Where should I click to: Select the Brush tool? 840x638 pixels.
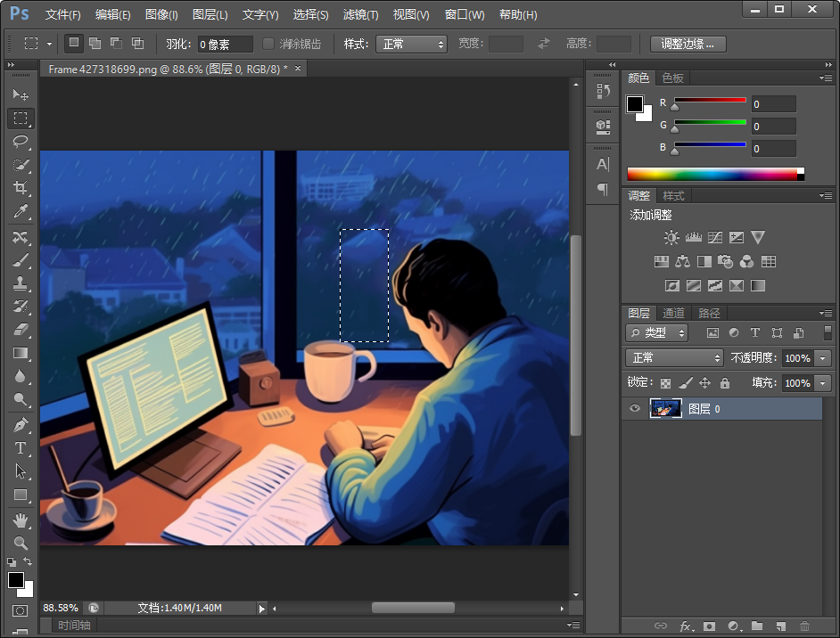tap(21, 260)
